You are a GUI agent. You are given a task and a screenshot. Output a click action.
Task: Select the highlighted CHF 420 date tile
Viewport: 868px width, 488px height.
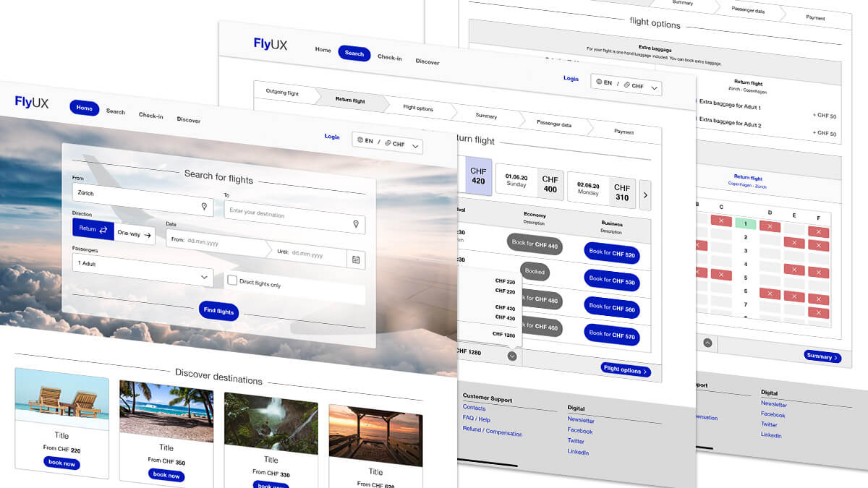478,176
